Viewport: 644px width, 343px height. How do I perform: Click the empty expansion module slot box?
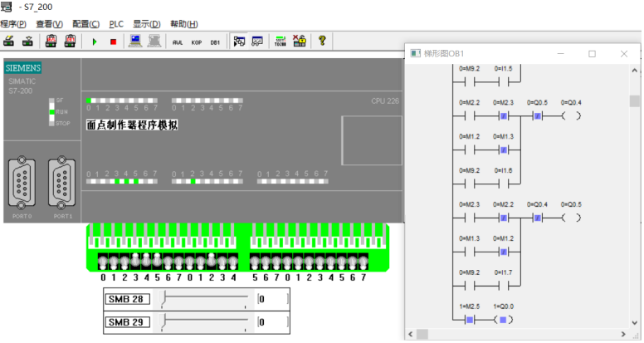[x=372, y=140]
